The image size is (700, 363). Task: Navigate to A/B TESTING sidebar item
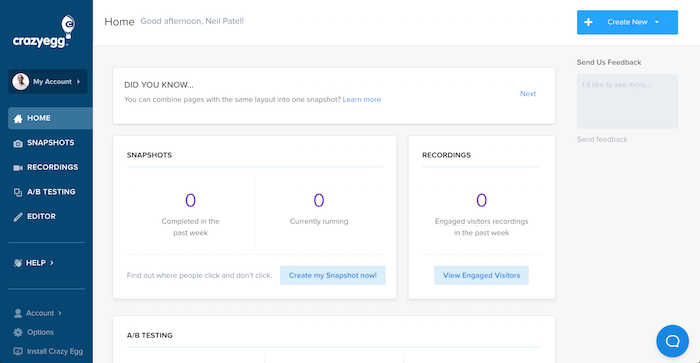click(x=51, y=192)
